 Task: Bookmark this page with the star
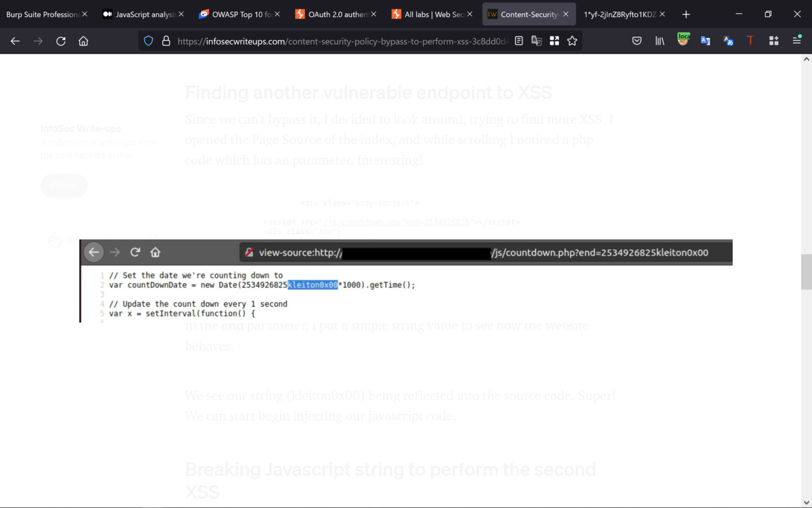tap(572, 41)
